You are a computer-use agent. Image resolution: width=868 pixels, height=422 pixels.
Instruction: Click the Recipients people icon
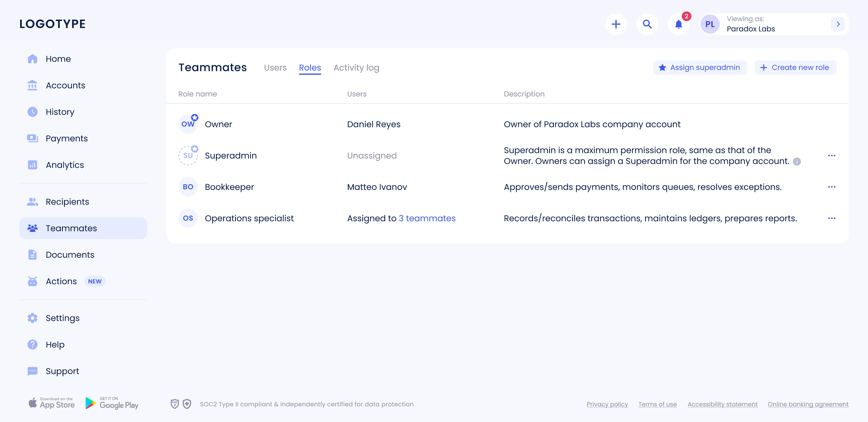(x=32, y=202)
